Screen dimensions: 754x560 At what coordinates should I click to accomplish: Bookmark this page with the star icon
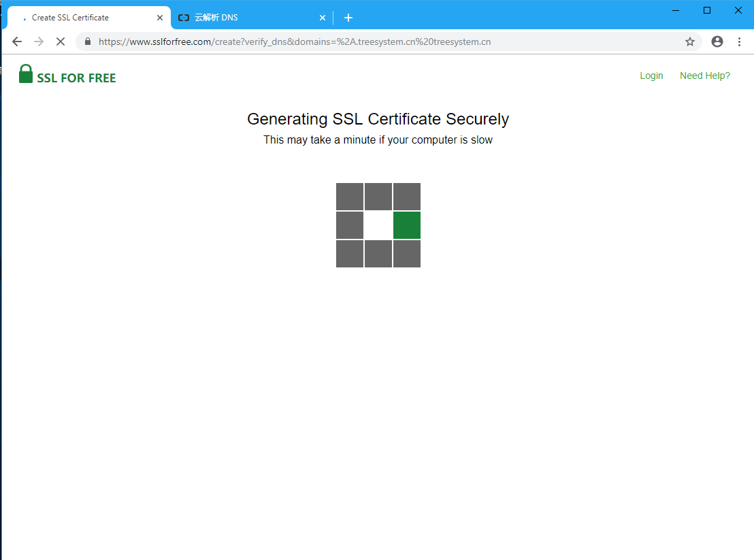[689, 42]
